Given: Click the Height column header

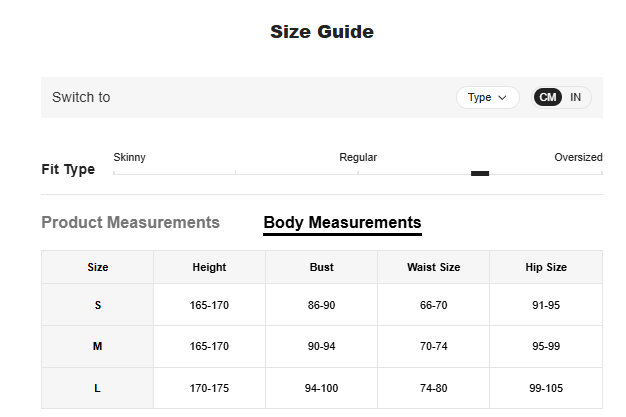Looking at the screenshot, I should click(x=209, y=267).
